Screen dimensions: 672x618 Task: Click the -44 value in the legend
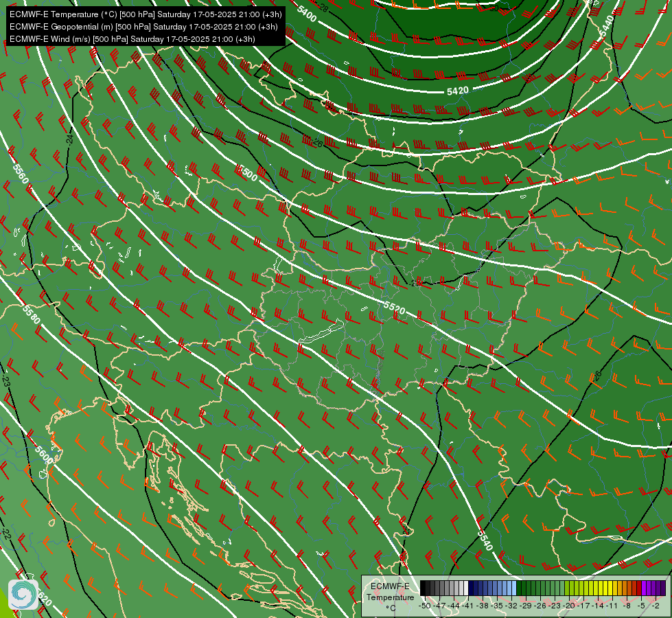(x=454, y=606)
